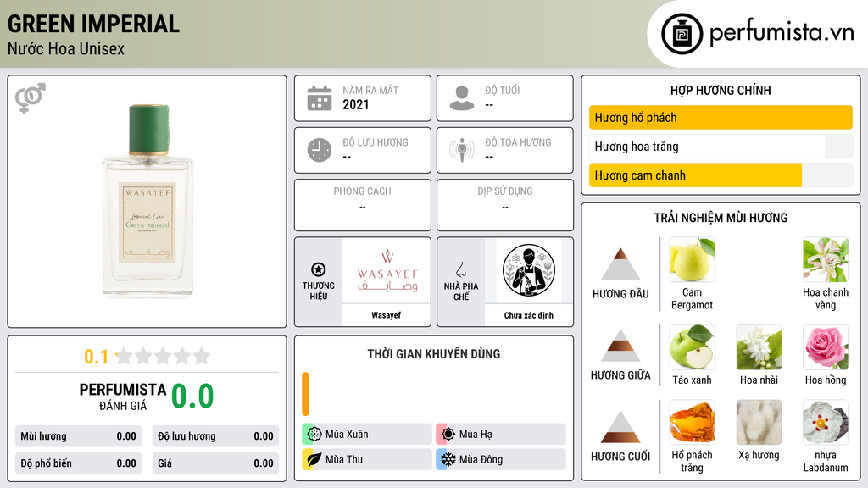
Task: Click the perfumista.vn site name
Action: click(x=782, y=32)
